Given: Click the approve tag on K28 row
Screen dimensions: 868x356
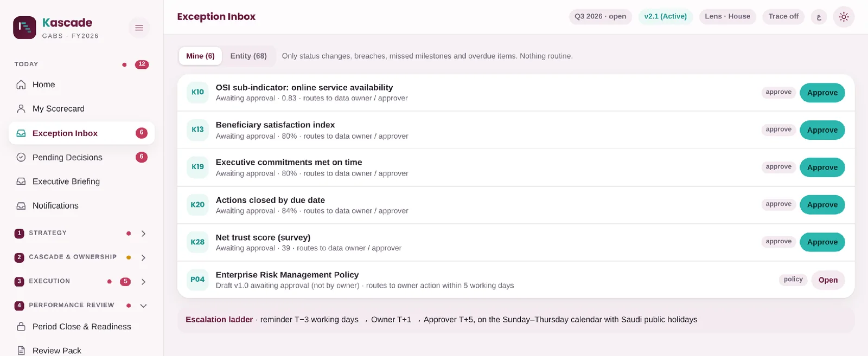Looking at the screenshot, I should click(778, 242).
